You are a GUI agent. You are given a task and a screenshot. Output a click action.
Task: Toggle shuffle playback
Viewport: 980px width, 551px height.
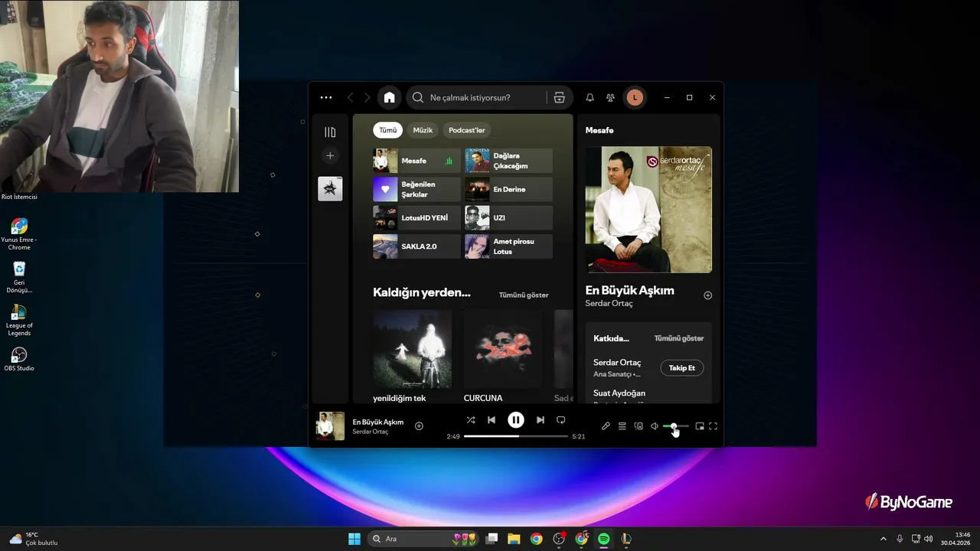coord(471,420)
